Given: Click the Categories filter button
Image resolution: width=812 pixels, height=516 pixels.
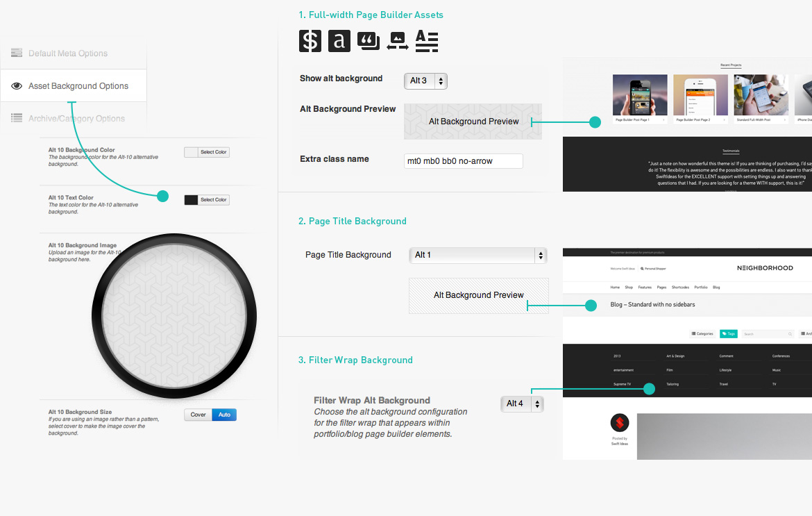Looking at the screenshot, I should click(x=702, y=334).
